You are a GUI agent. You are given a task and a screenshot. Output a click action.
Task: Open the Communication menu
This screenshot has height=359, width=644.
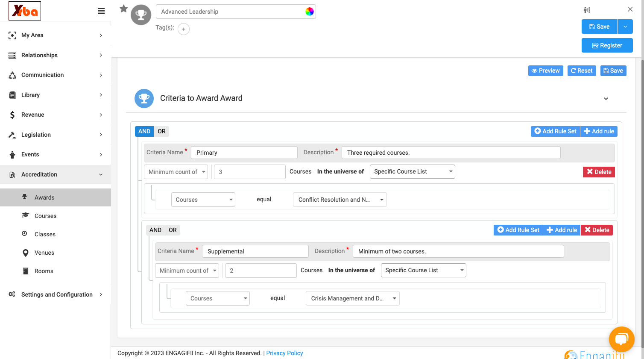(56, 75)
